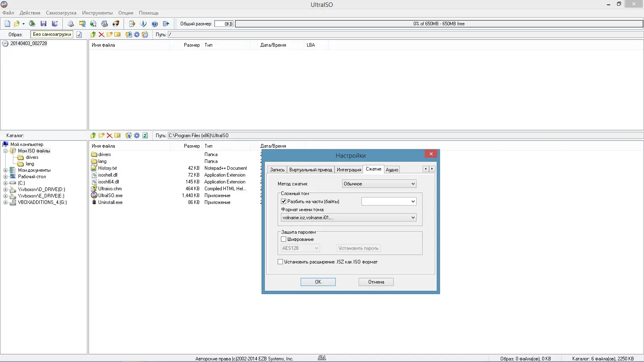Click the gear settings icon in catalog toolbar
The height and width of the screenshot is (362, 644).
pyautogui.click(x=136, y=136)
